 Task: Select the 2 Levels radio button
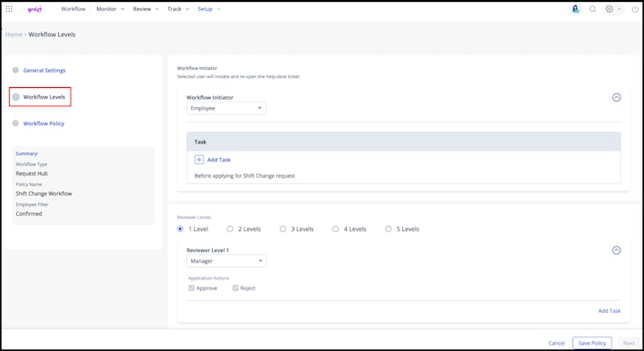pos(230,229)
